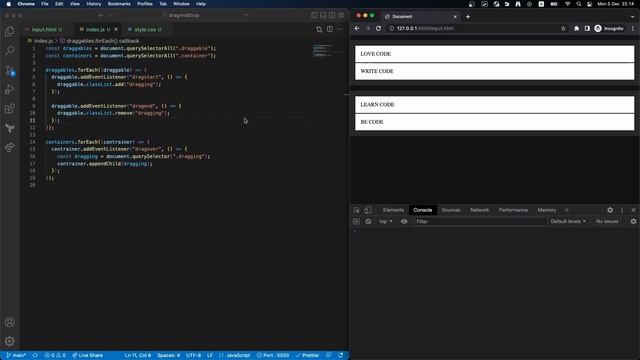Change LF end of line sequence

(210, 356)
